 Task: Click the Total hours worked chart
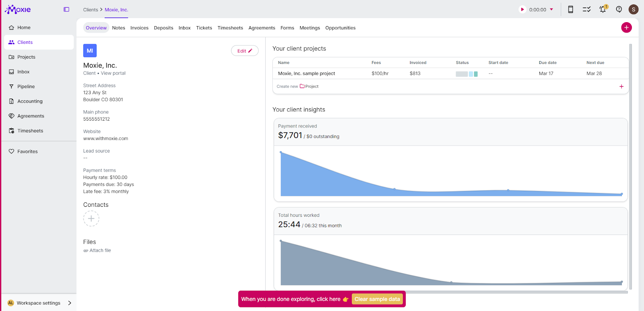pos(451,263)
